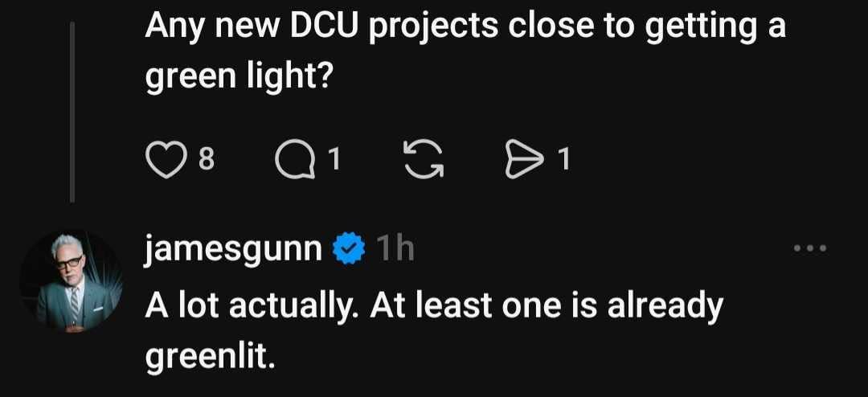This screenshot has width=868, height=397.
Task: Open jamesgunn's profile picture
Action: [71, 281]
